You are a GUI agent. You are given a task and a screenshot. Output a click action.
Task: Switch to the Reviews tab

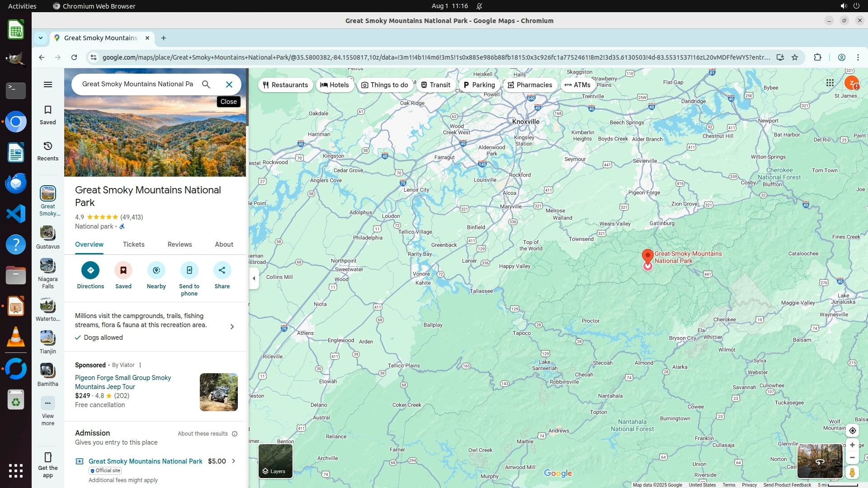coord(179,244)
